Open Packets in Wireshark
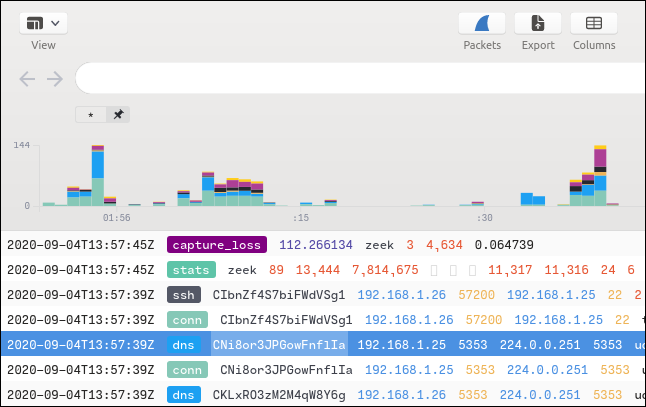This screenshot has width=646, height=407. coord(482,23)
